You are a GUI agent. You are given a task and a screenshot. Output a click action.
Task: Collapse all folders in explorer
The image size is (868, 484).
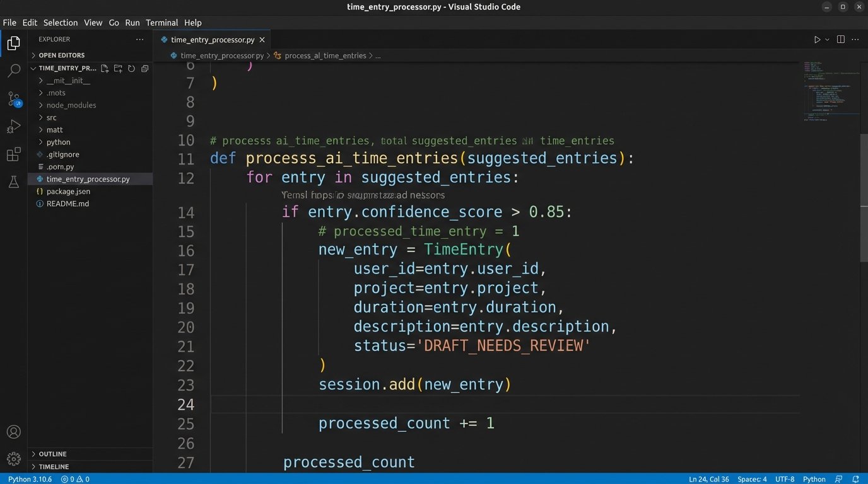click(144, 68)
